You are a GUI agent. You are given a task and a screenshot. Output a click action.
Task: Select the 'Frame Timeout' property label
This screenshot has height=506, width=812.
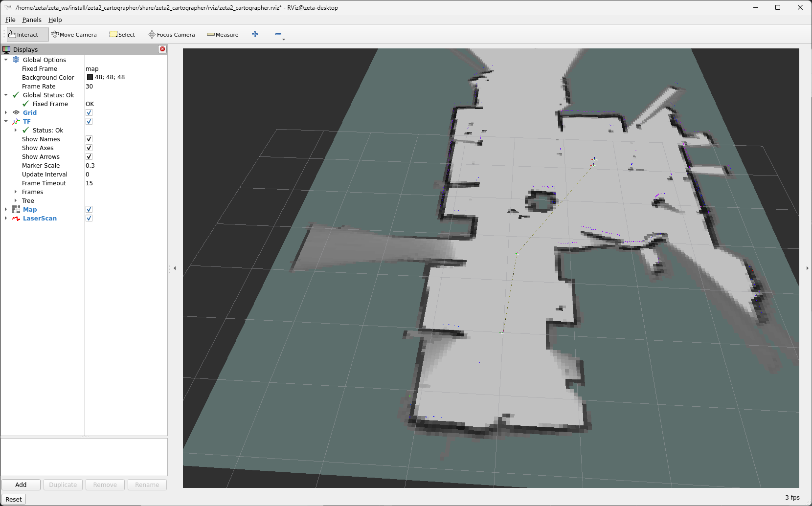(44, 183)
